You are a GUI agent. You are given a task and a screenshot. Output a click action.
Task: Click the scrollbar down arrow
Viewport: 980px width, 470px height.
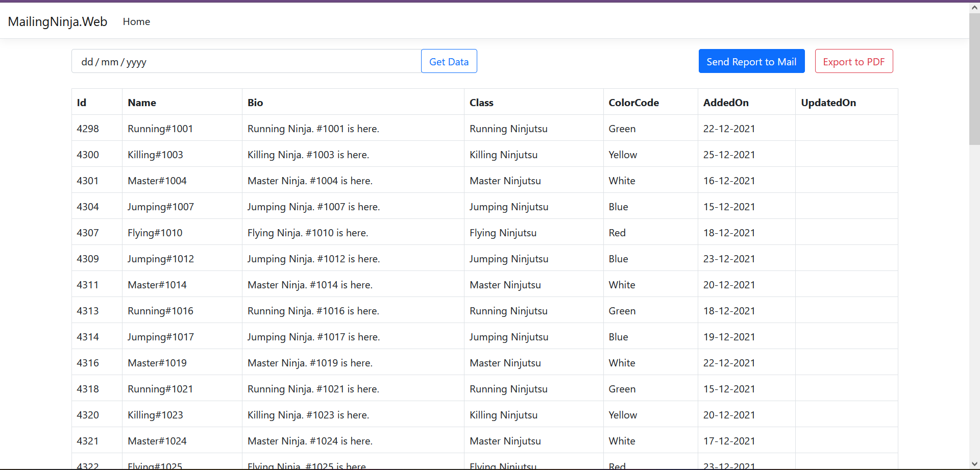(x=974, y=464)
